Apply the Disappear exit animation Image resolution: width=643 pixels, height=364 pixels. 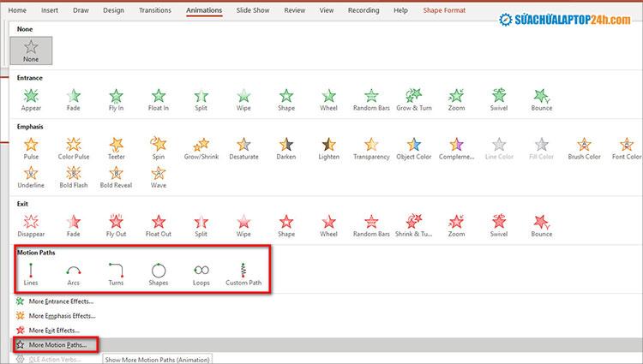pos(31,225)
